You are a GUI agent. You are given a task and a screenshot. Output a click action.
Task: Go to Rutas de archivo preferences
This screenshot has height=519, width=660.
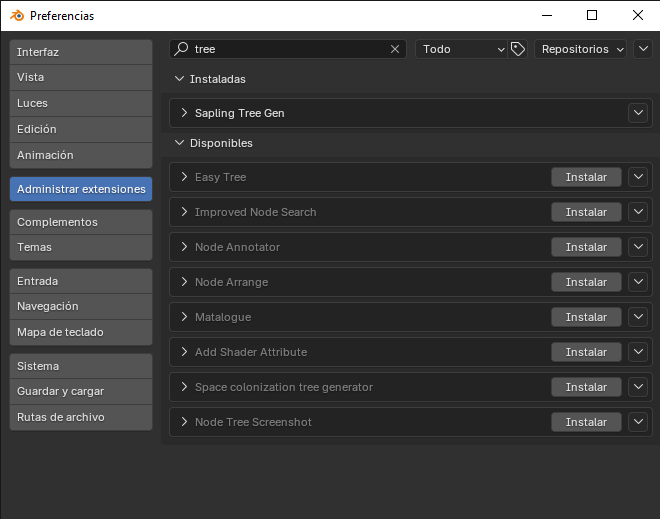pyautogui.click(x=80, y=417)
